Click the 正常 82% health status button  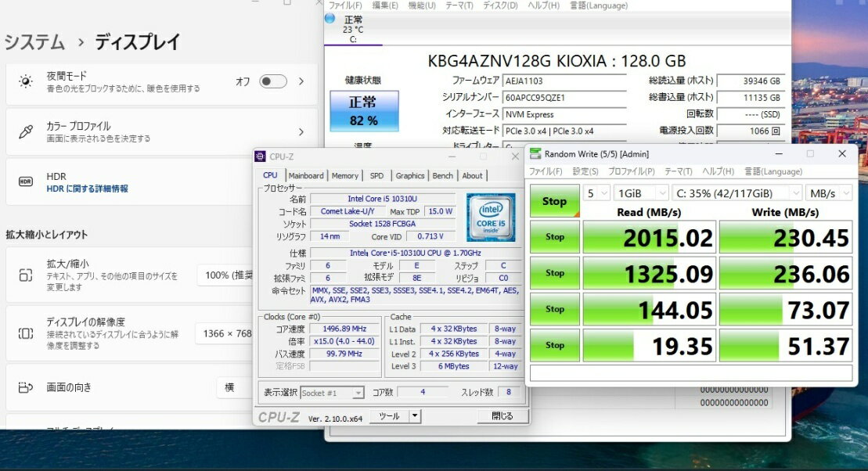(x=363, y=111)
